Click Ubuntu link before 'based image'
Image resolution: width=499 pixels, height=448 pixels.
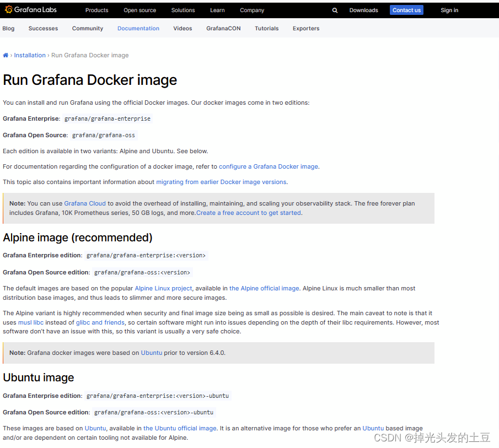click(x=373, y=428)
